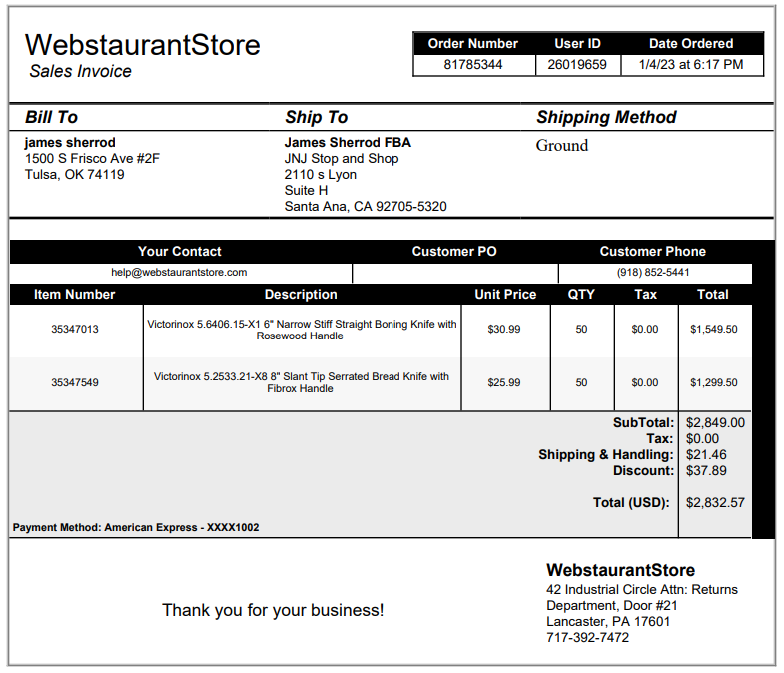Click the WebstaurantStore title heading
The height and width of the screenshot is (673, 784).
(143, 45)
